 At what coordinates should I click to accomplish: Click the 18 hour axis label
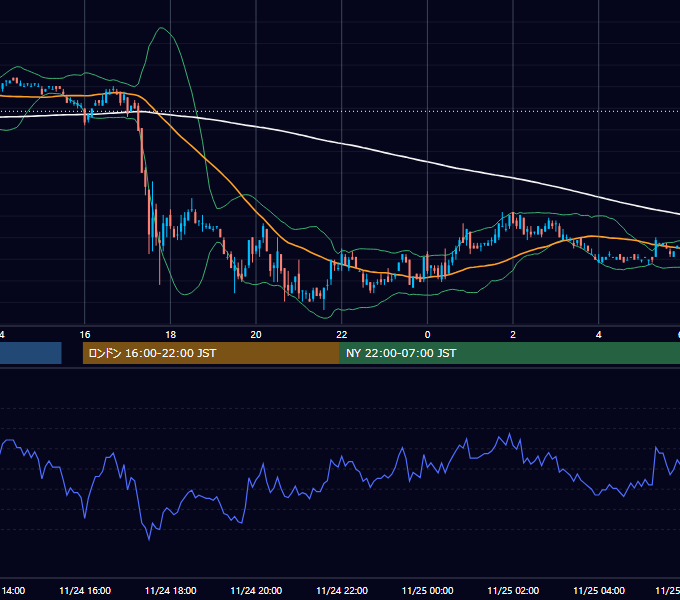(170, 335)
